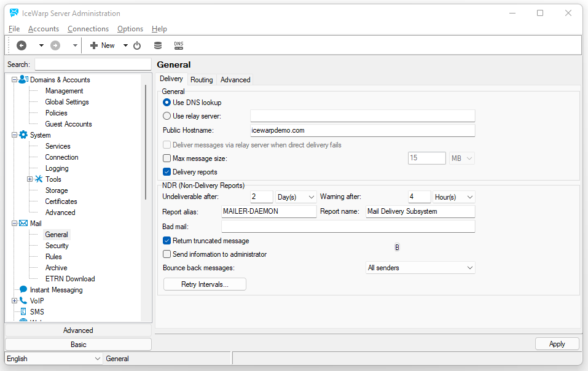The width and height of the screenshot is (588, 371).
Task: Collapse the System tree node
Action: click(x=14, y=135)
